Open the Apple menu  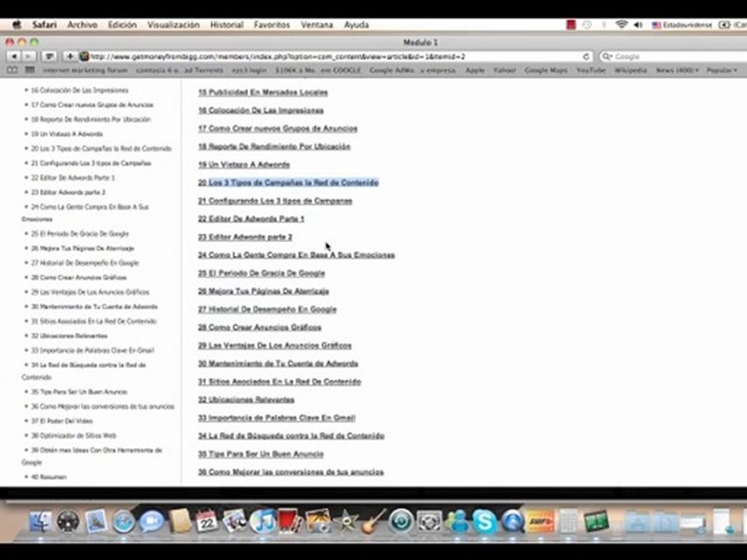[17, 25]
